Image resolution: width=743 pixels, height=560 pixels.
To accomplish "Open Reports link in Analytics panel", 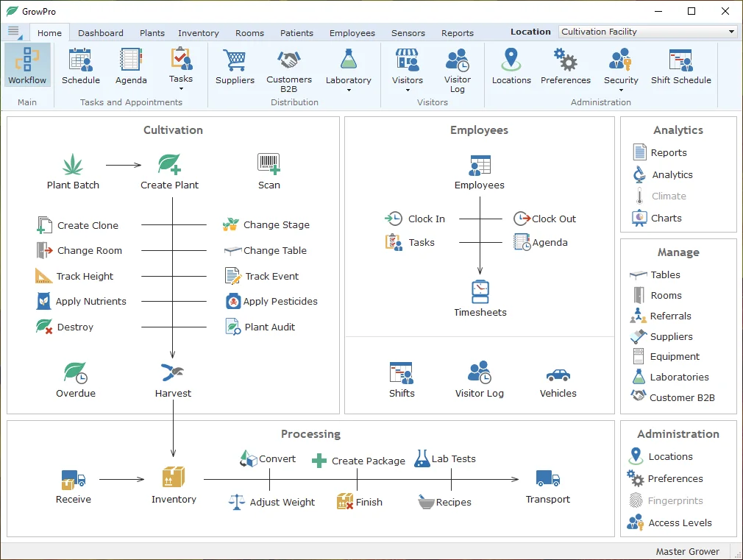I will [668, 153].
